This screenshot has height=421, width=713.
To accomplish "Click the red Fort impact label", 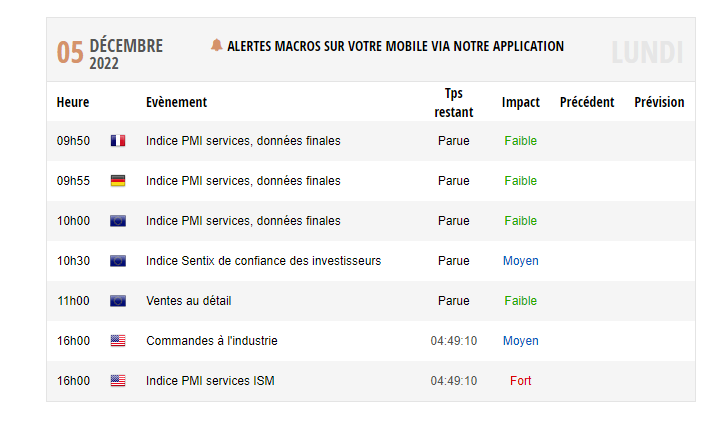I will pyautogui.click(x=521, y=381).
